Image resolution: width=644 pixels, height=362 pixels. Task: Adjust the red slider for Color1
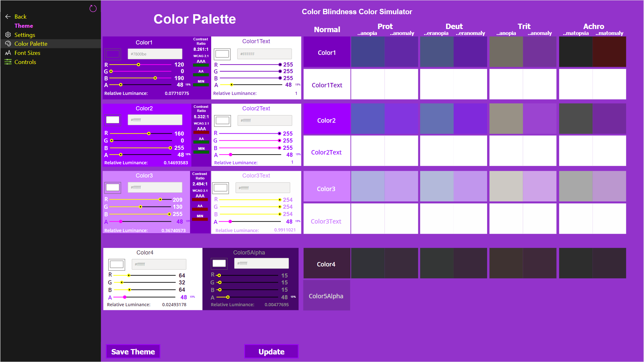pyautogui.click(x=138, y=64)
